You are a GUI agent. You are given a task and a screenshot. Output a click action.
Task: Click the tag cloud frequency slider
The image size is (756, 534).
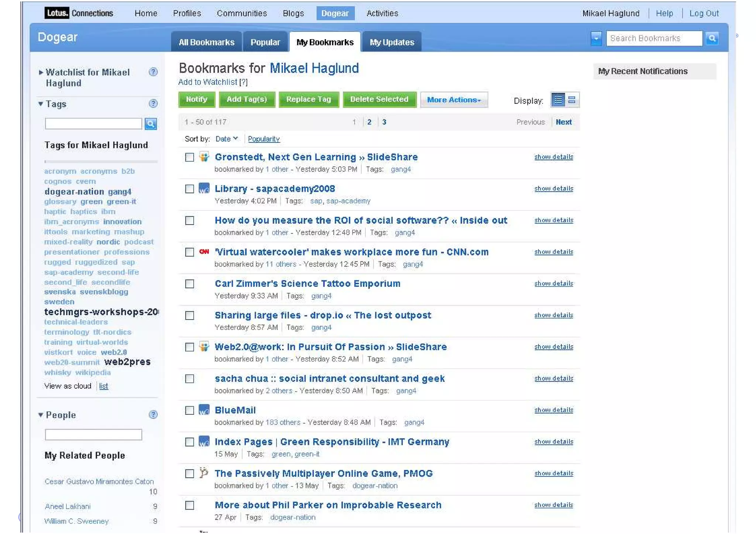tap(100, 161)
